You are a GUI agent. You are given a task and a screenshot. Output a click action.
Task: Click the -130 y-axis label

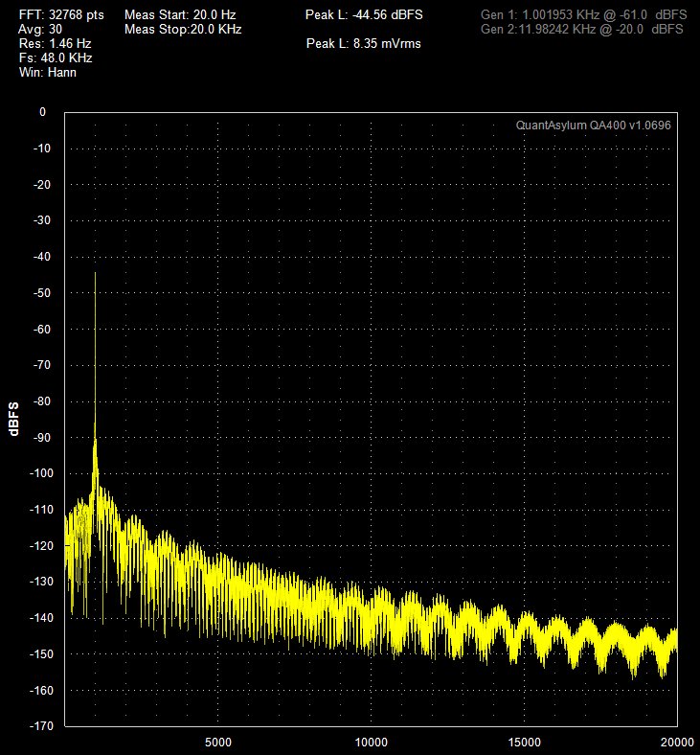41,582
